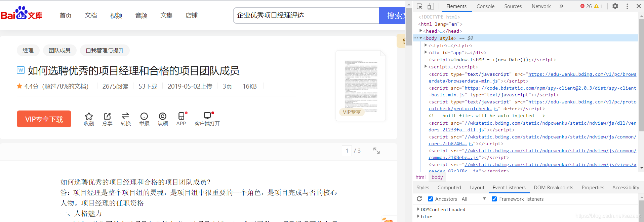Expand the div id="app" node
644x222 pixels.
point(426,52)
